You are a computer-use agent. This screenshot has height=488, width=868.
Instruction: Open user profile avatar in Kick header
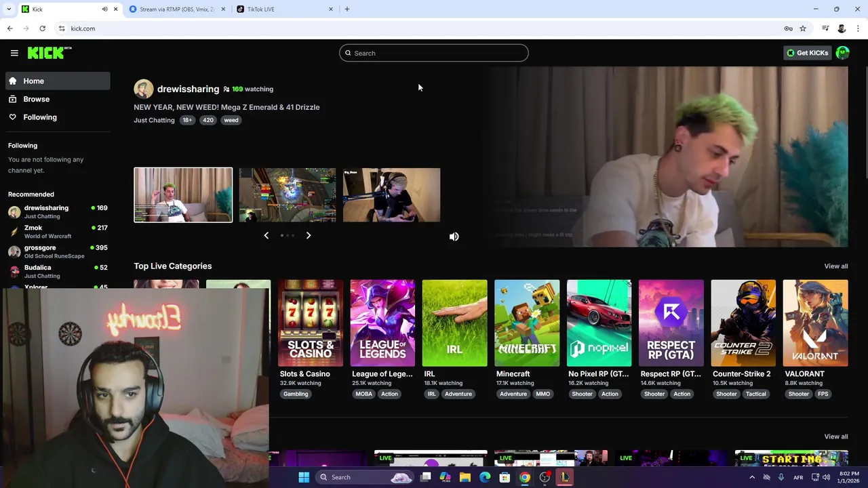(x=843, y=53)
